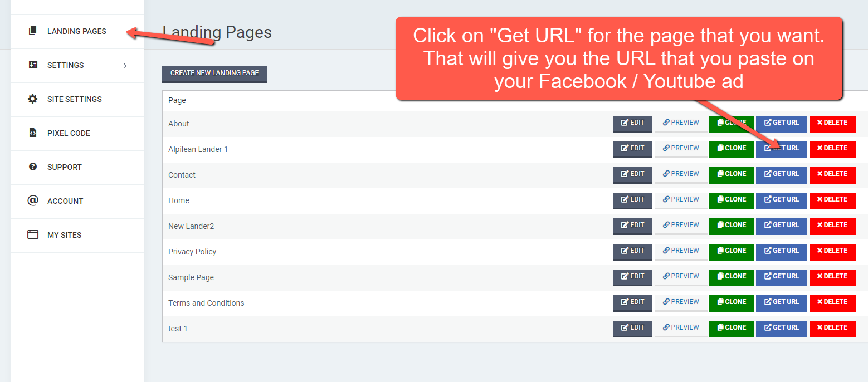868x382 pixels.
Task: Click the Support question mark icon
Action: [33, 167]
